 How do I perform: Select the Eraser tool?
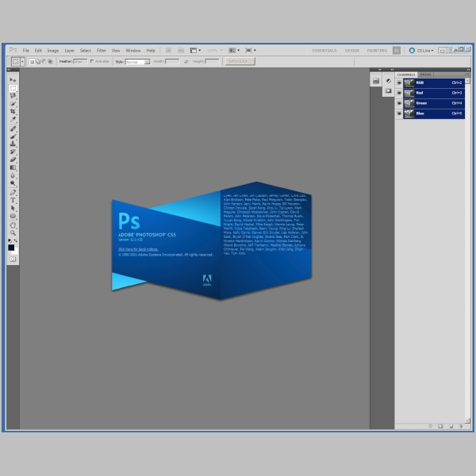(x=13, y=159)
